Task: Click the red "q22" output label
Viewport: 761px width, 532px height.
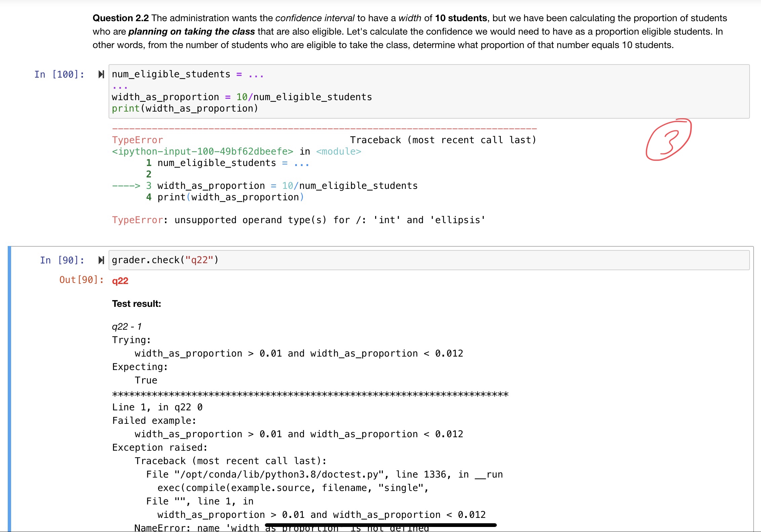Action: tap(120, 281)
